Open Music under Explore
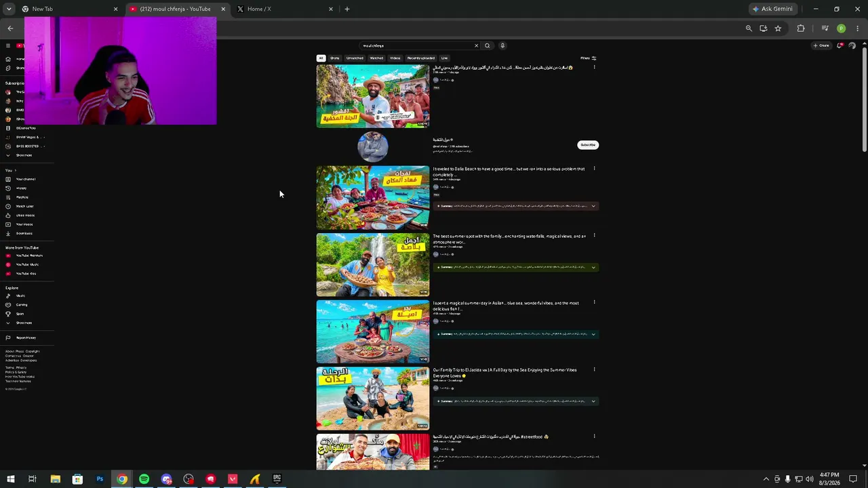 pos(20,296)
